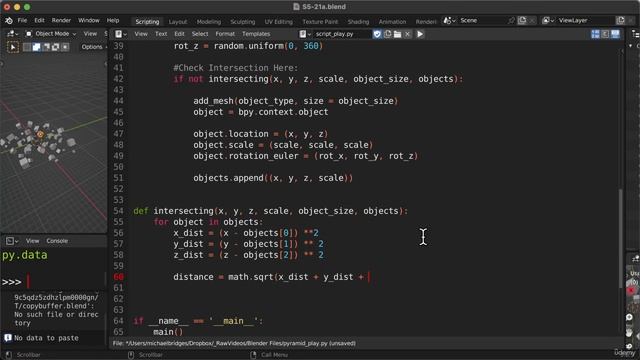Create new scene icon button
The height and width of the screenshot is (360, 640).
coord(522,20)
